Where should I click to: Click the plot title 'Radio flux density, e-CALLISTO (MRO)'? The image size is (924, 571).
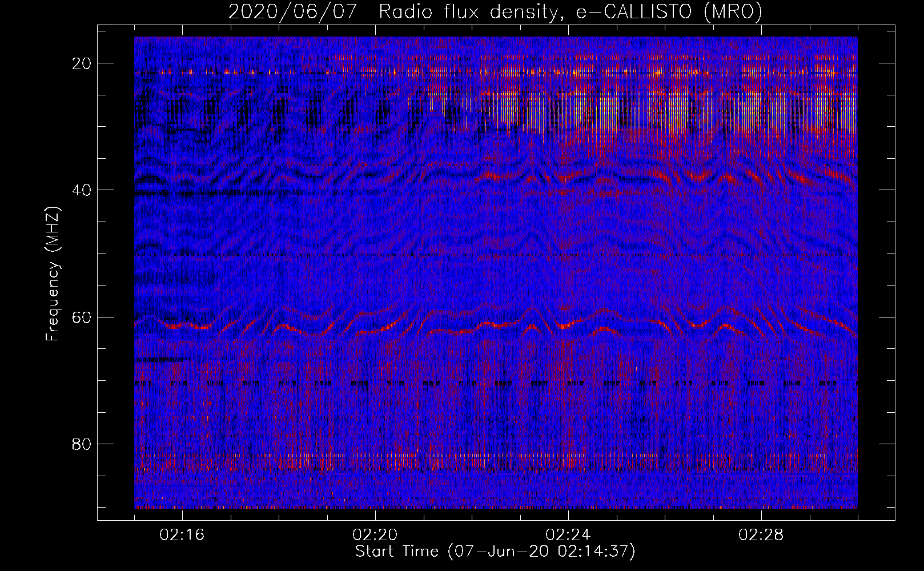pos(571,12)
